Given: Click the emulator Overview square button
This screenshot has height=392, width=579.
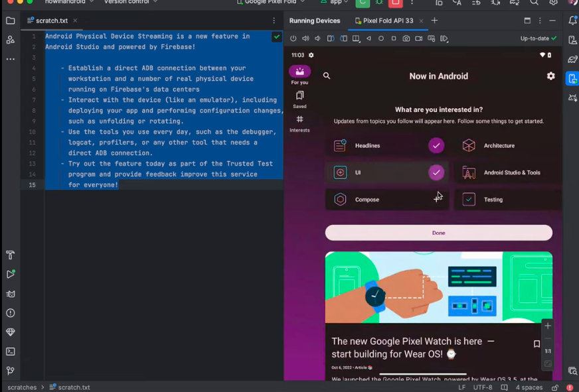Looking at the screenshot, I should 394,38.
